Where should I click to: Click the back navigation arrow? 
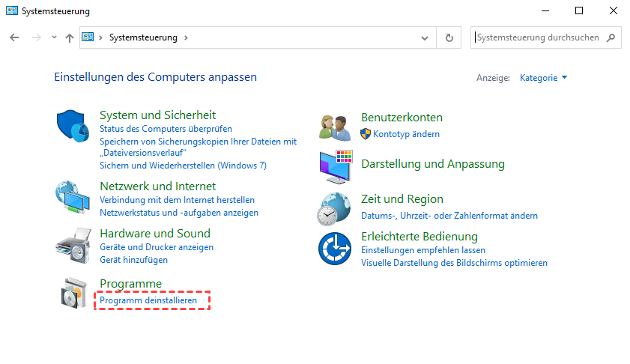click(14, 37)
